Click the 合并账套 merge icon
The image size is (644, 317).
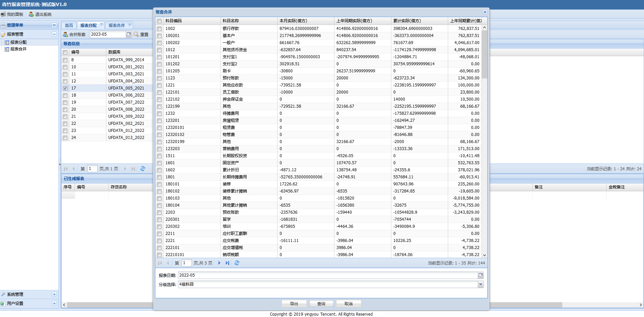pos(65,34)
